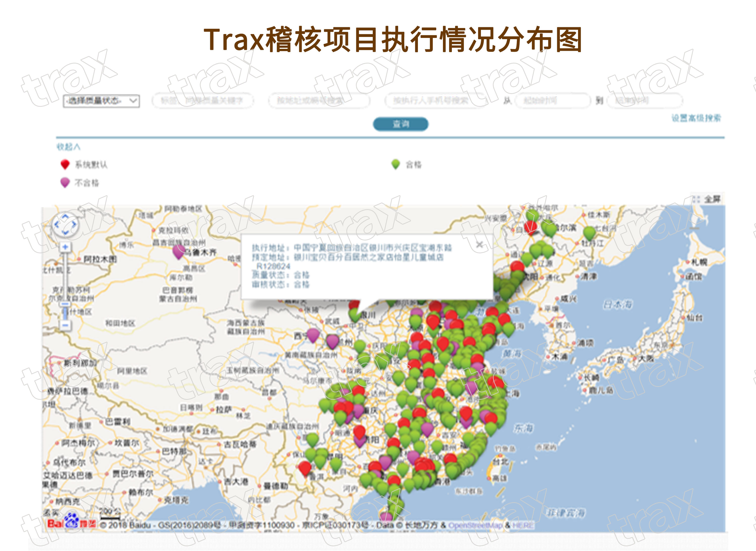The height and width of the screenshot is (551, 756).
Task: Click the purple marker east of 西宁
Action: pyautogui.click(x=332, y=342)
